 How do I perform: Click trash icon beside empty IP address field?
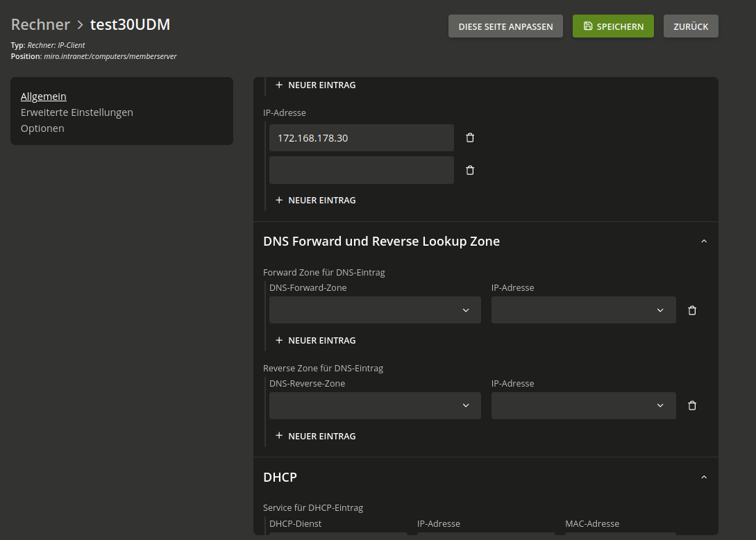tap(470, 170)
